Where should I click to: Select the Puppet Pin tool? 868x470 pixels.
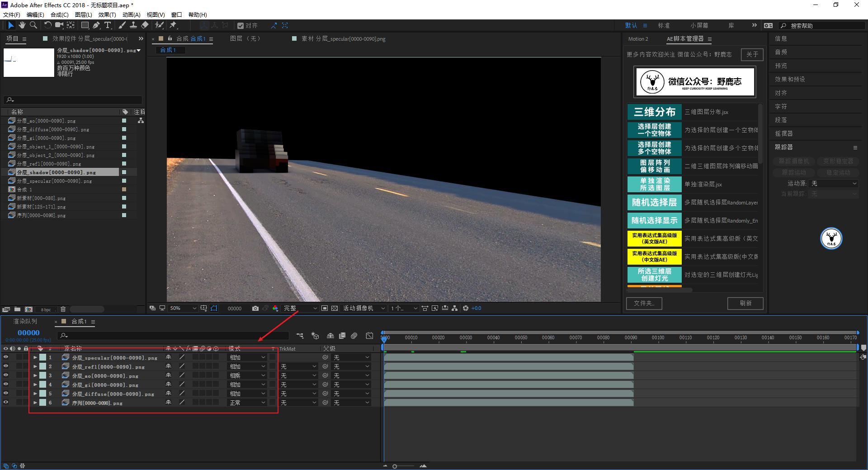coord(173,25)
